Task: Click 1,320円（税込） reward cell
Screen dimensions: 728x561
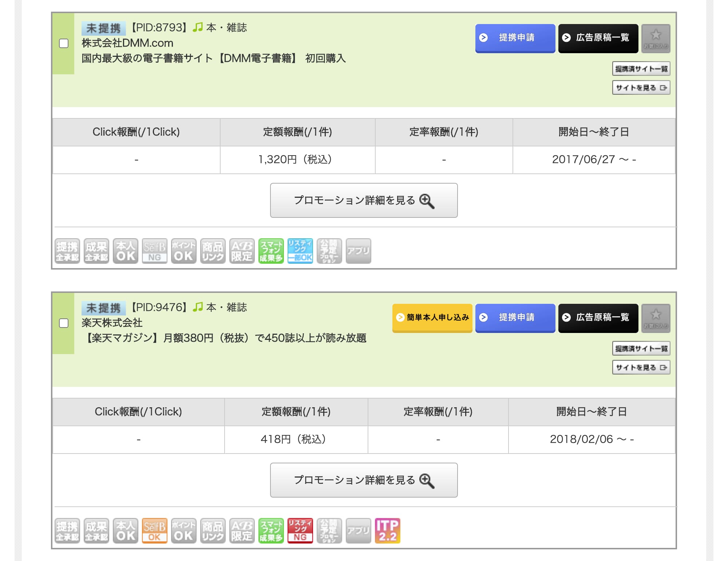Action: 297,160
